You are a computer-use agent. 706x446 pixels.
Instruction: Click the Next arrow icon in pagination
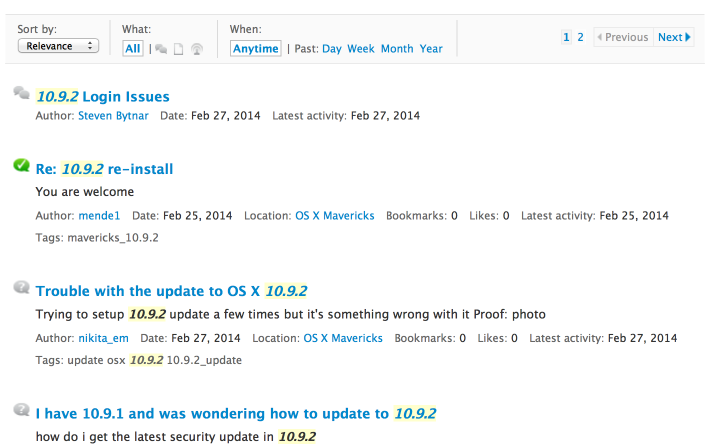688,37
